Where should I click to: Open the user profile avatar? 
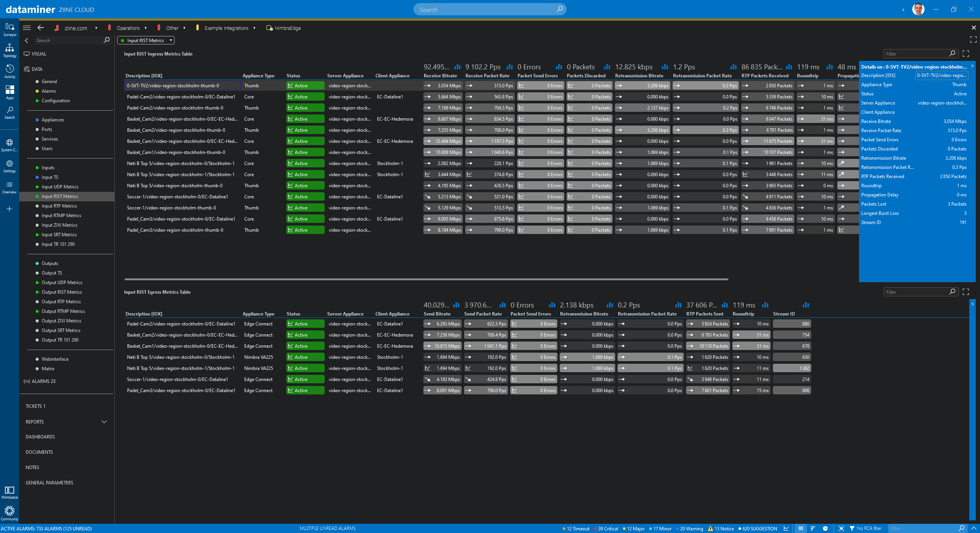coord(918,10)
